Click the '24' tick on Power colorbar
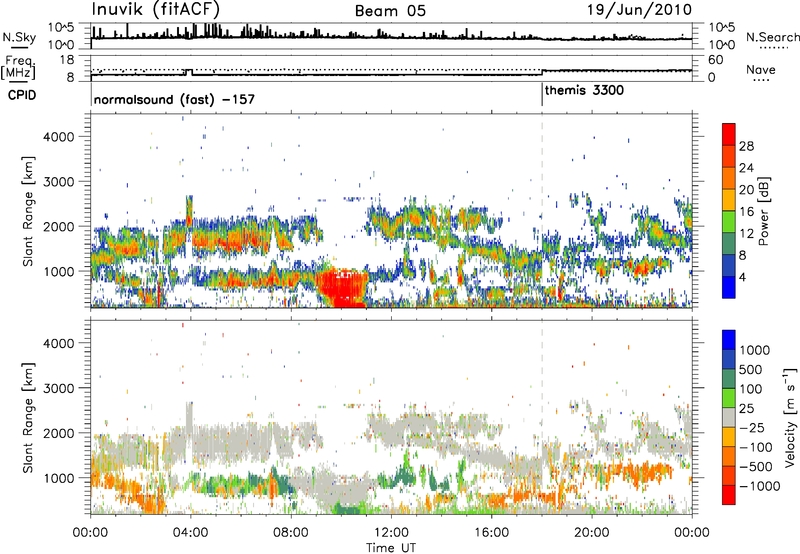Viewport: 800px width, 554px height. pos(746,168)
